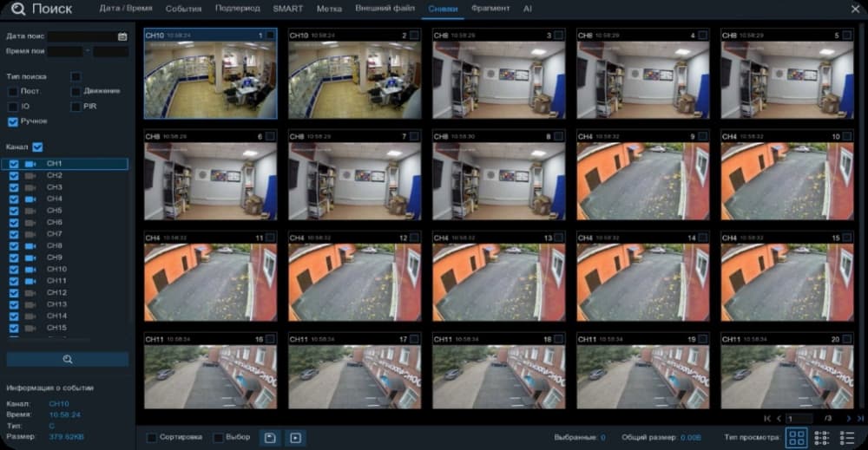The image size is (868, 450).
Task: Enable the Сортировка checkbox
Action: point(151,438)
